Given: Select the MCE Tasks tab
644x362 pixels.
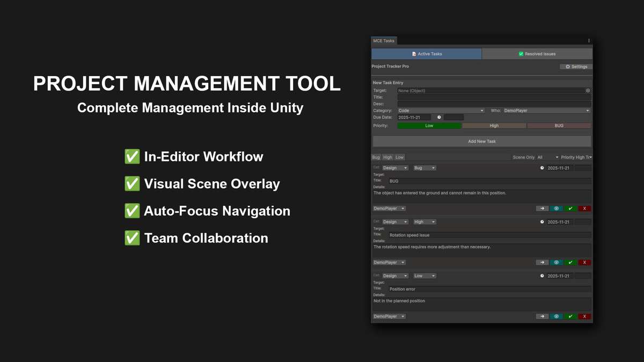Looking at the screenshot, I should tap(384, 40).
